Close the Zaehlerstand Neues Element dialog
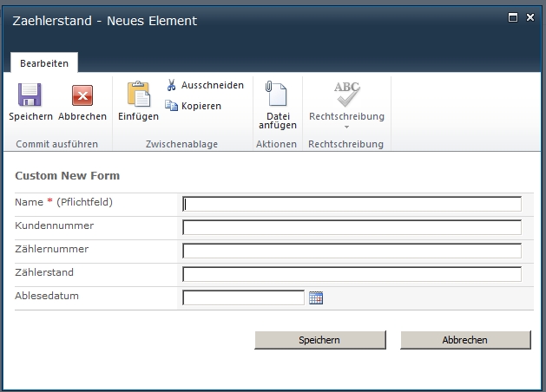Screen dimensions: 546x392 click(x=530, y=17)
